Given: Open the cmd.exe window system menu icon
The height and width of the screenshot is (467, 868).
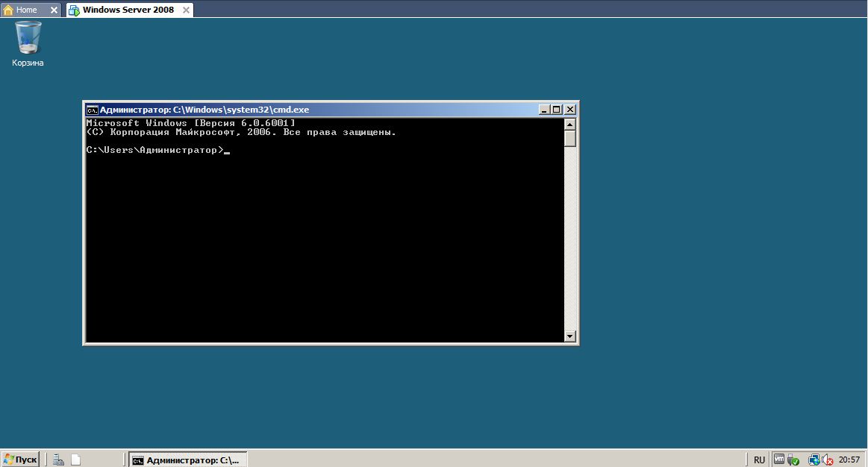Looking at the screenshot, I should point(92,110).
